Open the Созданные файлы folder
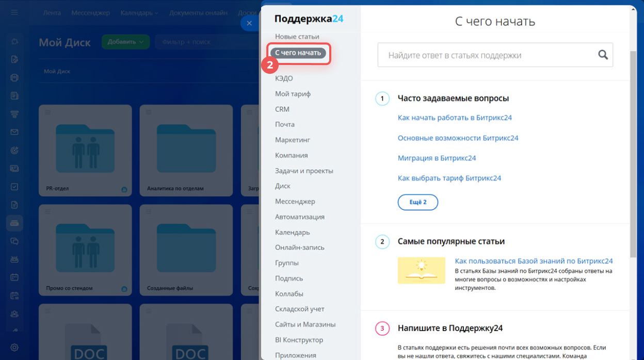The width and height of the screenshot is (644, 360). point(186,251)
